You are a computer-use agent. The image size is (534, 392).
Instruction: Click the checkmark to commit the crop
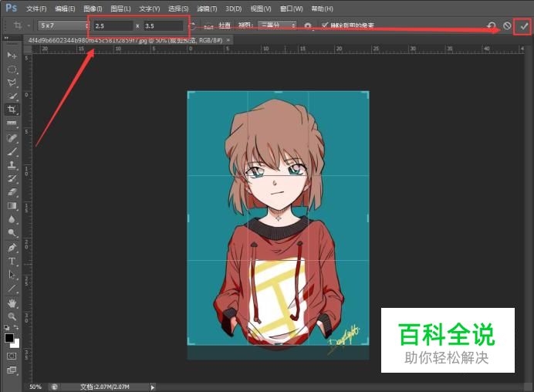524,25
